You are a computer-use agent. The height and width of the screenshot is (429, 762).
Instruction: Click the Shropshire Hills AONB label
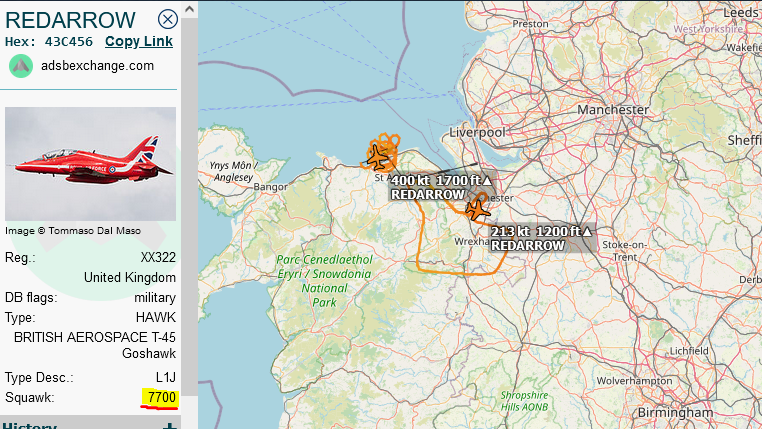click(x=524, y=401)
